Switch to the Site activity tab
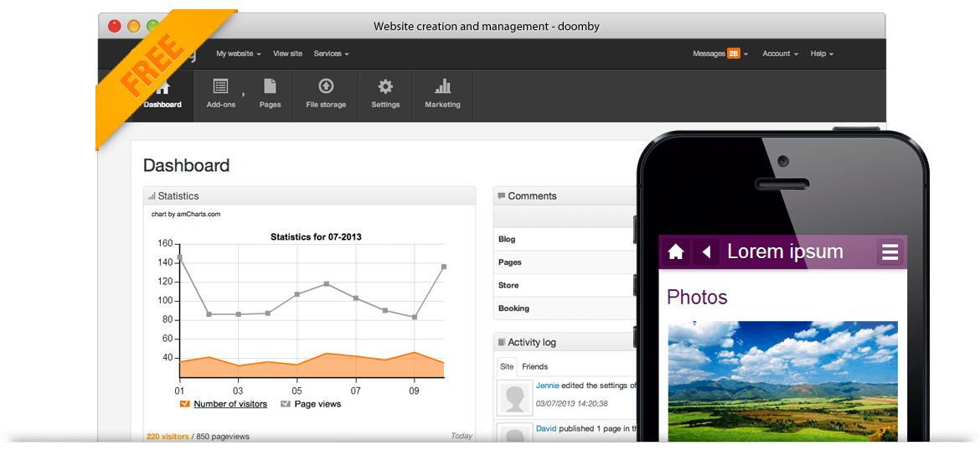Image resolution: width=980 pixels, height=461 pixels. pyautogui.click(x=508, y=366)
